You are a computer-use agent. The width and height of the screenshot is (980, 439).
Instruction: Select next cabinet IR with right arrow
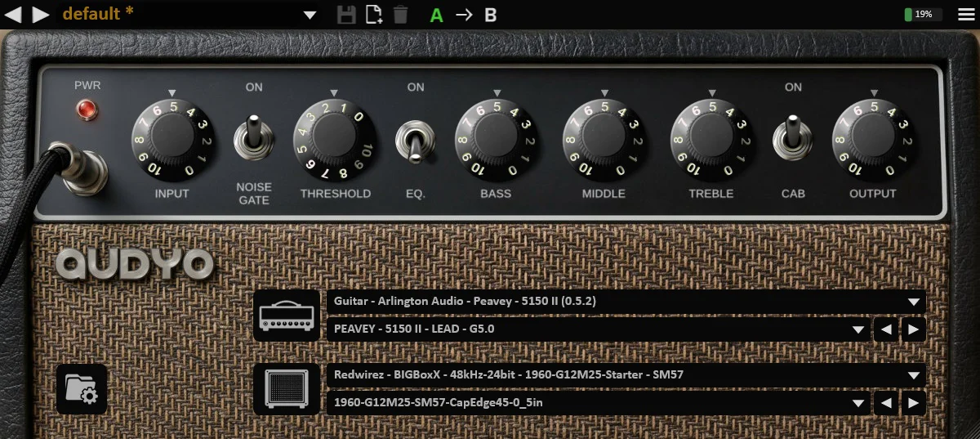(914, 403)
